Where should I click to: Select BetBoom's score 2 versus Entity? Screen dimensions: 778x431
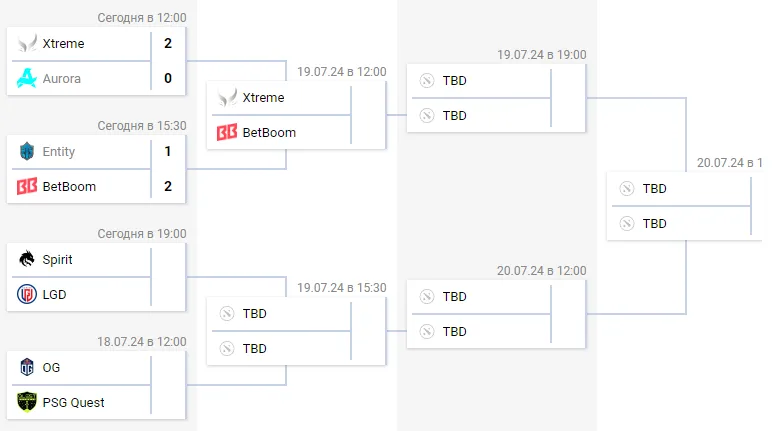168,186
